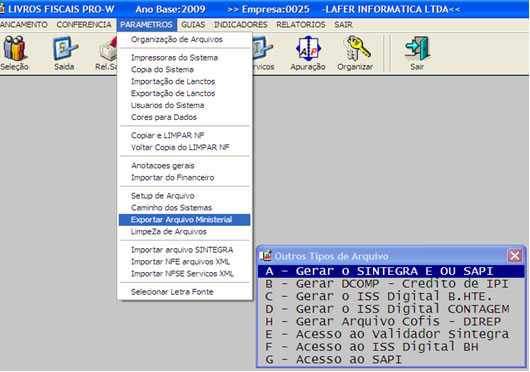Choose LimpeZa de Arquivos
Screen dimensions: 530x372
[185, 231]
